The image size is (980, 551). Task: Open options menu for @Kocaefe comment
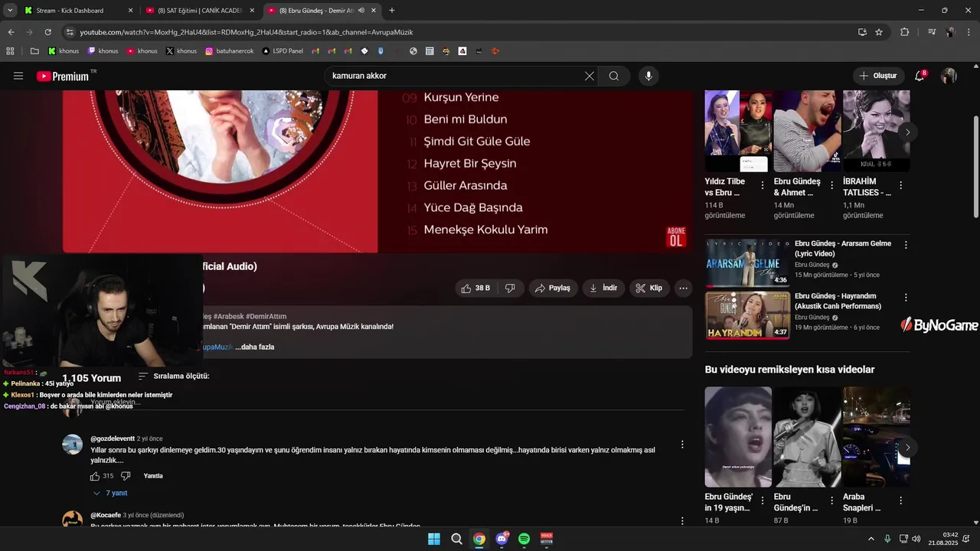point(682,520)
